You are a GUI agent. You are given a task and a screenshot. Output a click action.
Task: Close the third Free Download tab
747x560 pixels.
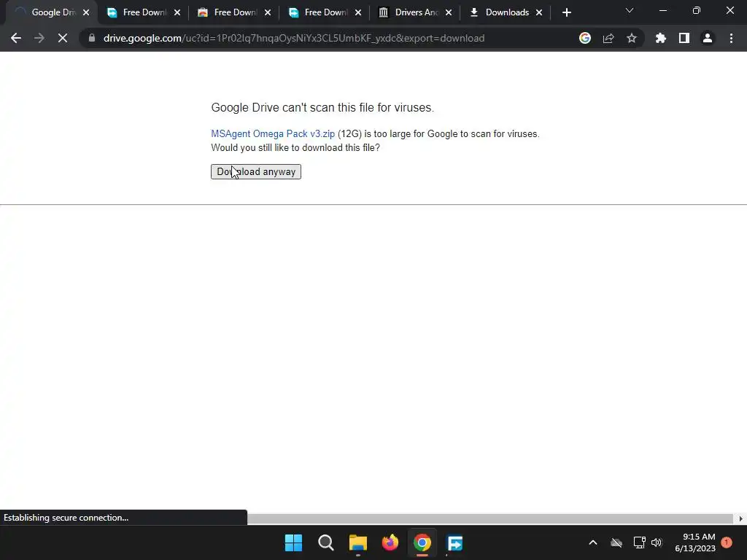268,12
